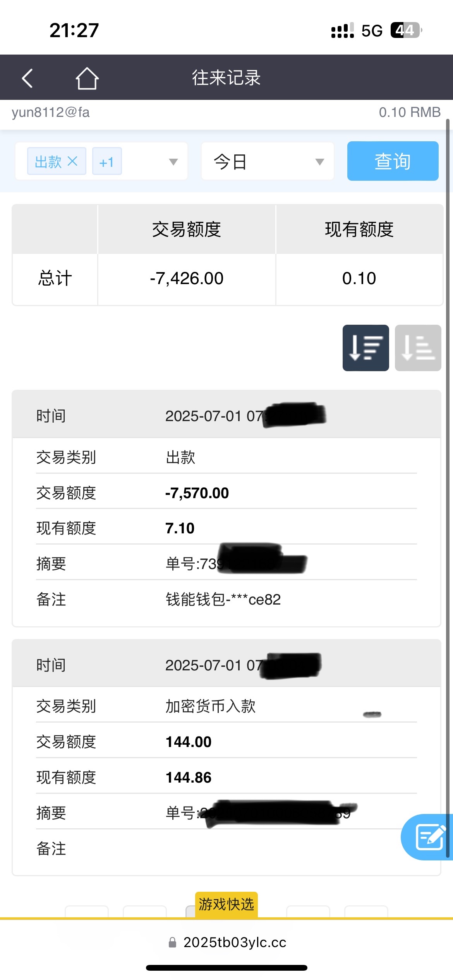Viewport: 453px width, 980px height.
Task: Tap the +1 additional filters tag
Action: (x=107, y=162)
